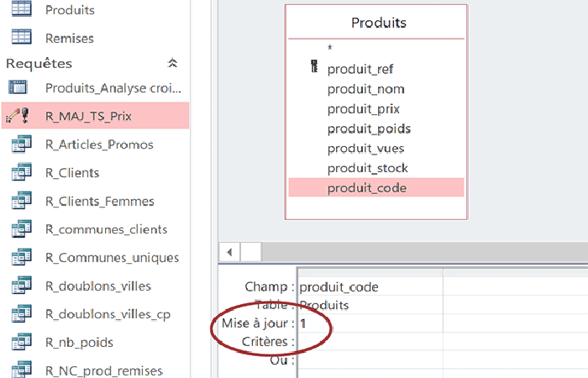Click the R_MAJ_TS_Prix update query icon
This screenshot has width=588, height=378.
pyautogui.click(x=18, y=116)
